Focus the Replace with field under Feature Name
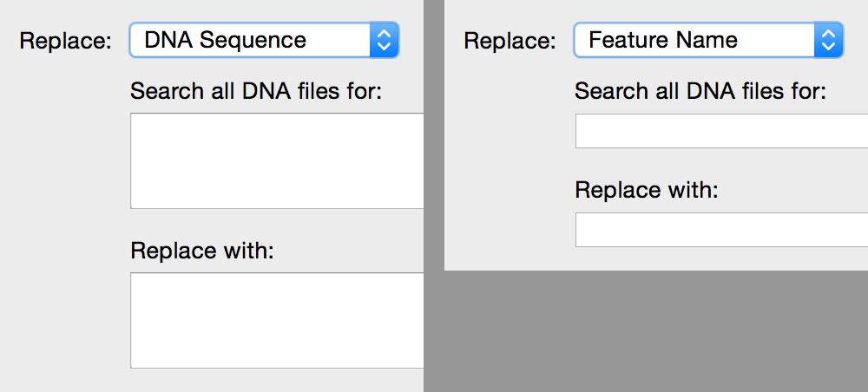Screen dimensions: 868x392 pos(720,230)
